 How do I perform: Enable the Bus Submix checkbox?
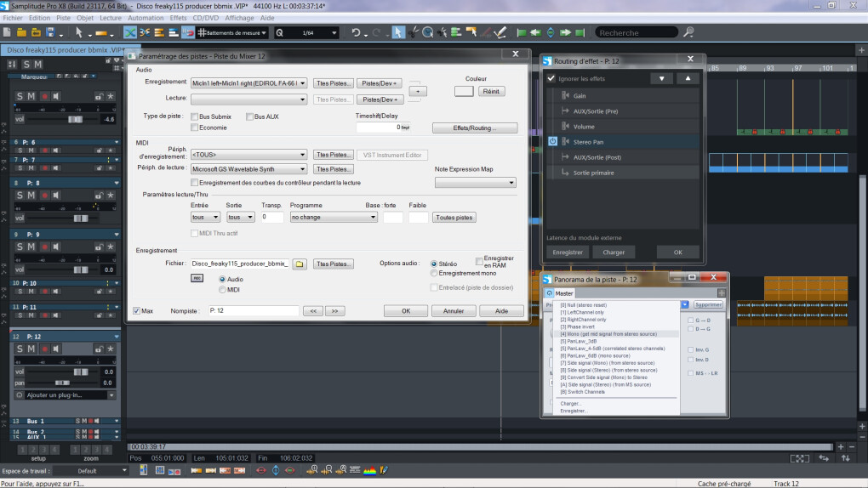pyautogui.click(x=194, y=116)
